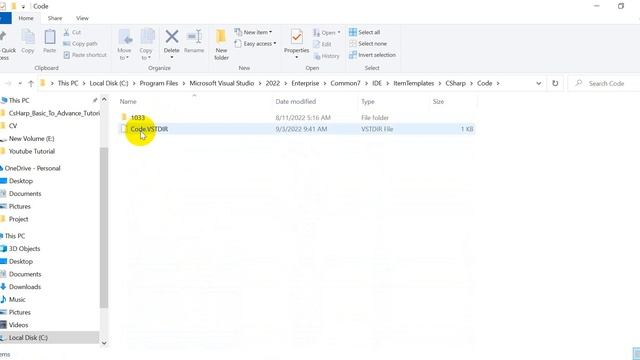Image resolution: width=640 pixels, height=360 pixels.
Task: Click Select none in the ribbon
Action: (368, 43)
